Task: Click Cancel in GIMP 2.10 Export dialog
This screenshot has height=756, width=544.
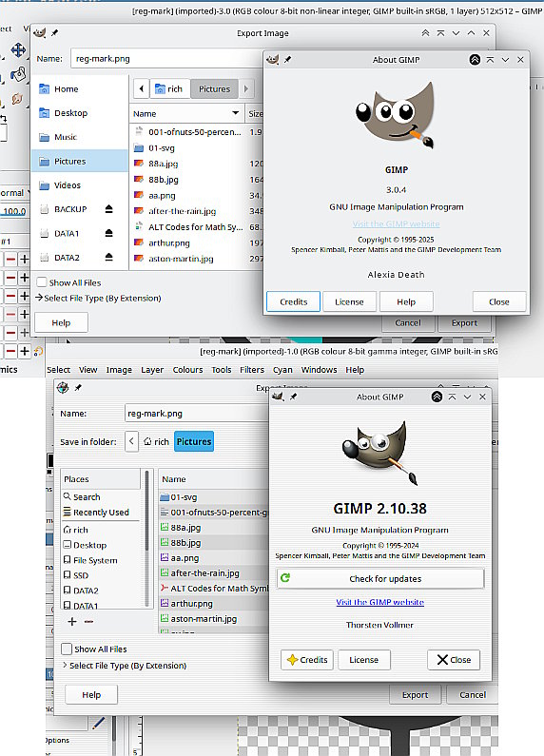Action: pos(472,694)
